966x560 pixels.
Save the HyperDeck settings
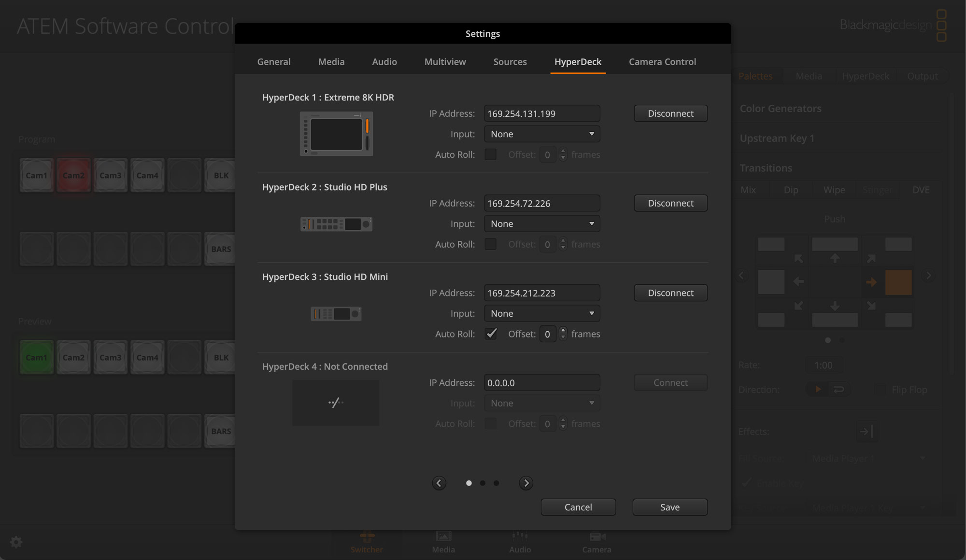669,507
